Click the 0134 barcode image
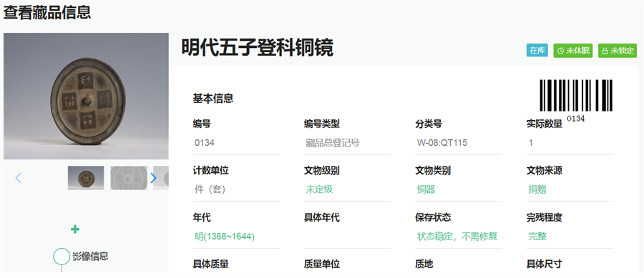Screen dimensions: 644x278 [576, 101]
